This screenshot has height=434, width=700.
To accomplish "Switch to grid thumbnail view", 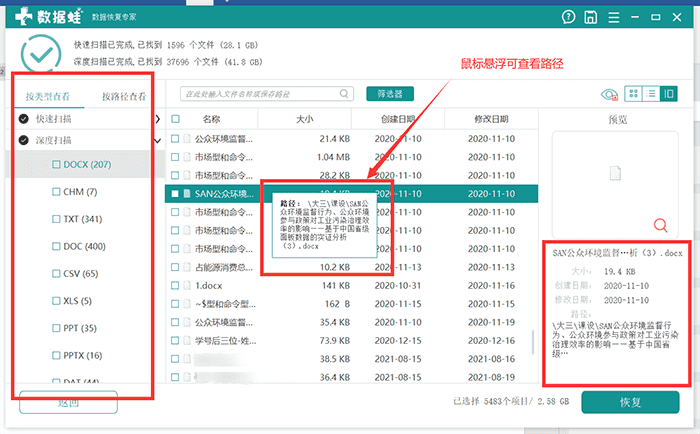I will (x=633, y=93).
